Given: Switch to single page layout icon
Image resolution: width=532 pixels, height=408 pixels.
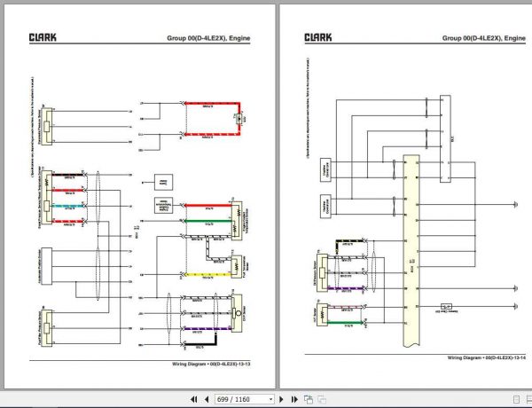Looking at the screenshot, I should (516, 399).
